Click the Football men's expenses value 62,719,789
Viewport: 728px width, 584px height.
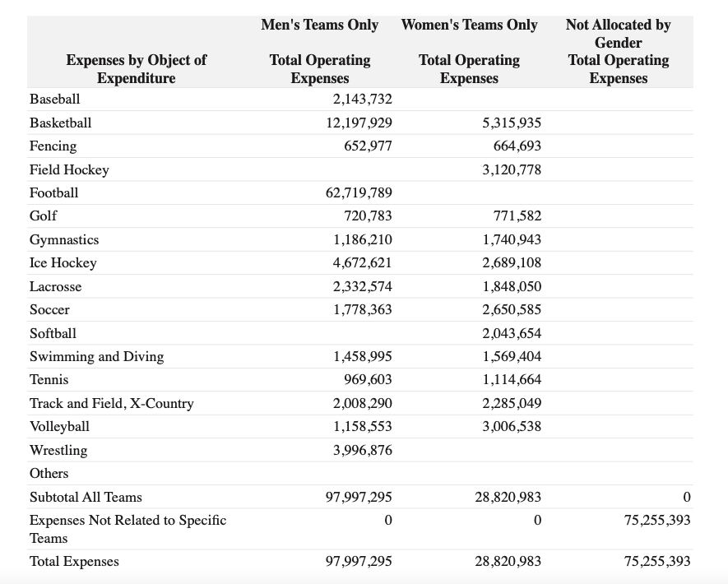pyautogui.click(x=359, y=192)
